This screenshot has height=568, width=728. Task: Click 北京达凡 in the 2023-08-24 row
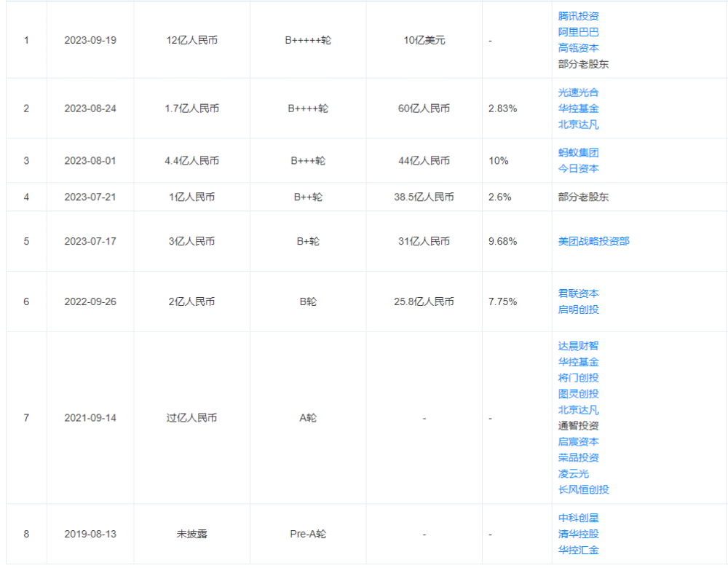(x=578, y=125)
